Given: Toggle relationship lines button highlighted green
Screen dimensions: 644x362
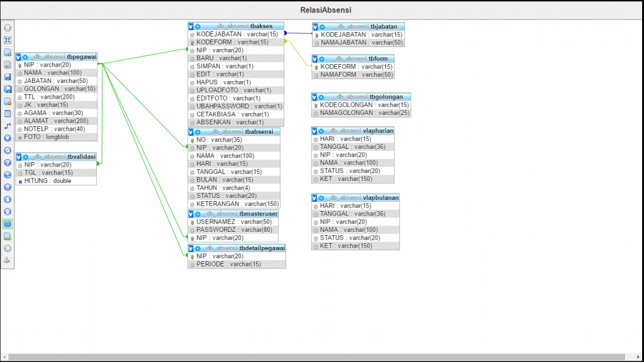Looking at the screenshot, I should coord(8,224).
